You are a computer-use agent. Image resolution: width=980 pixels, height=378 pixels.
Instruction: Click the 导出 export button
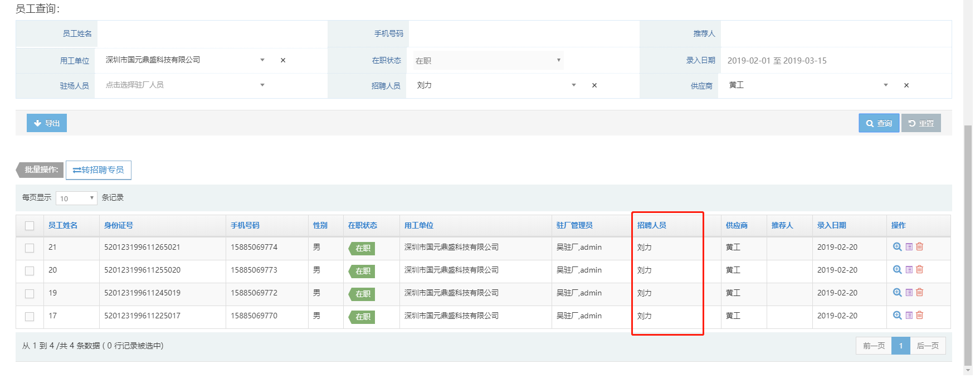(47, 123)
